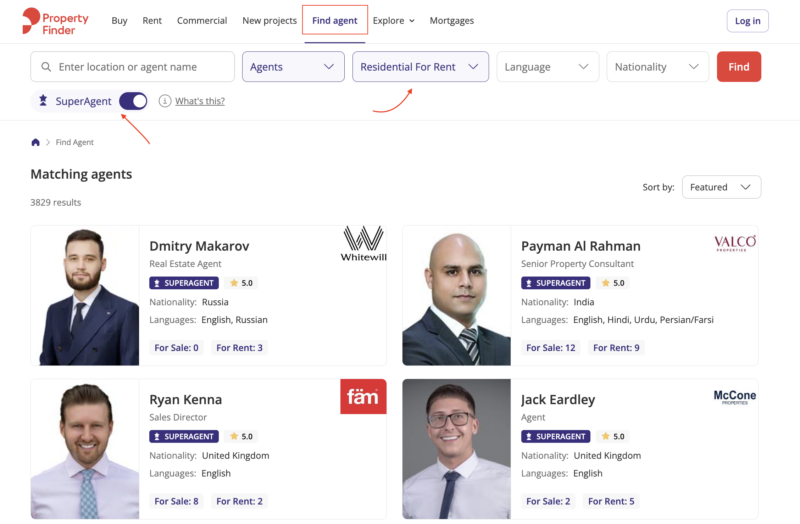
Task: Click the fäm company logo
Action: click(x=363, y=396)
